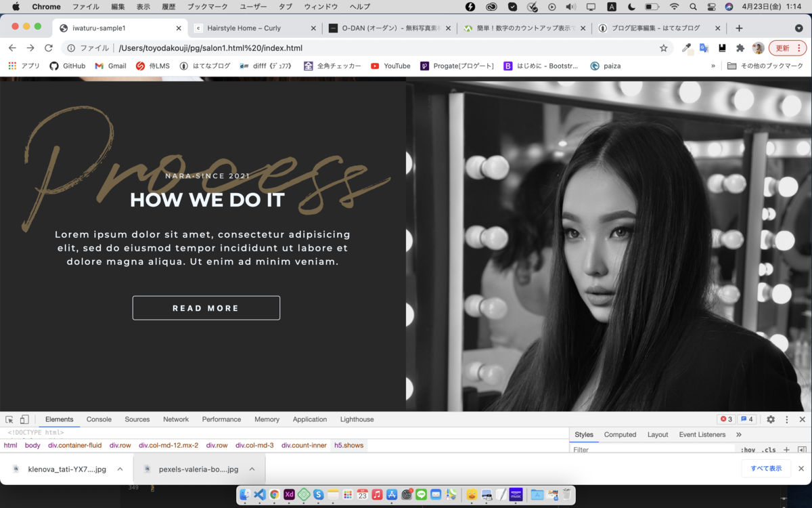Image resolution: width=812 pixels, height=508 pixels.
Task: Close the downloads bar
Action: (x=801, y=468)
